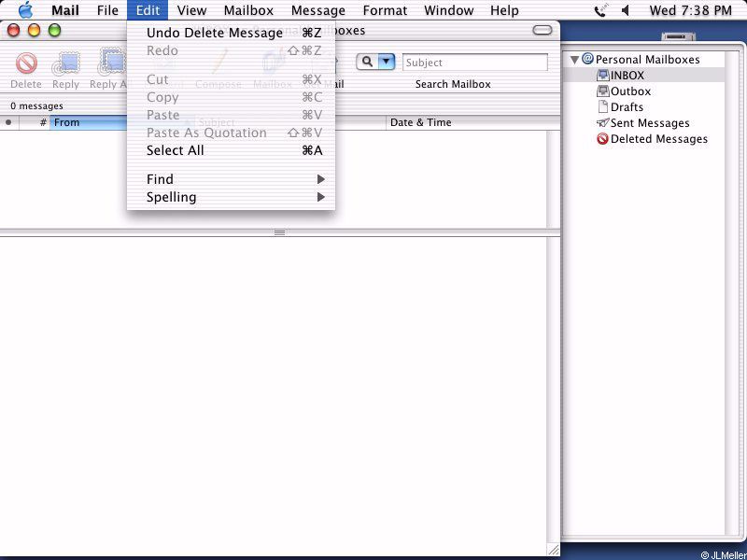Focus the Subject search field
The height and width of the screenshot is (560, 747).
tap(475, 63)
